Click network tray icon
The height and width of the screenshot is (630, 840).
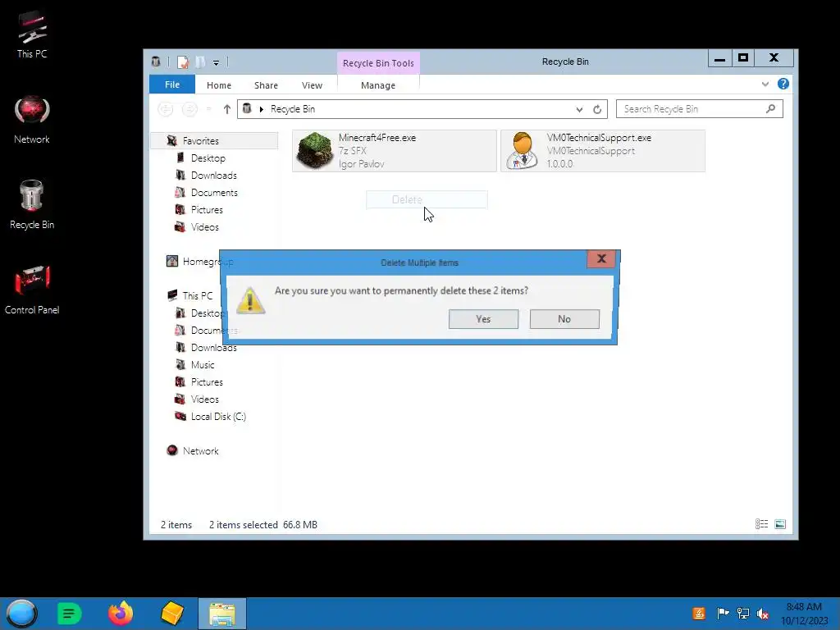743,614
